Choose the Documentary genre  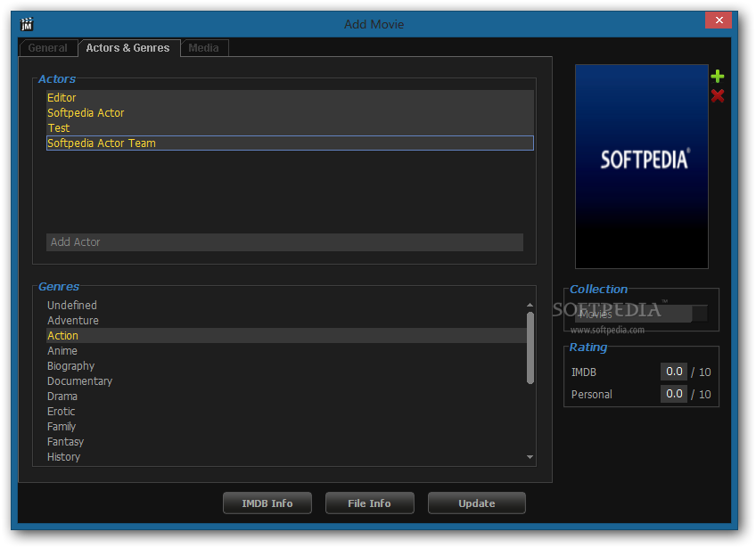coord(286,381)
